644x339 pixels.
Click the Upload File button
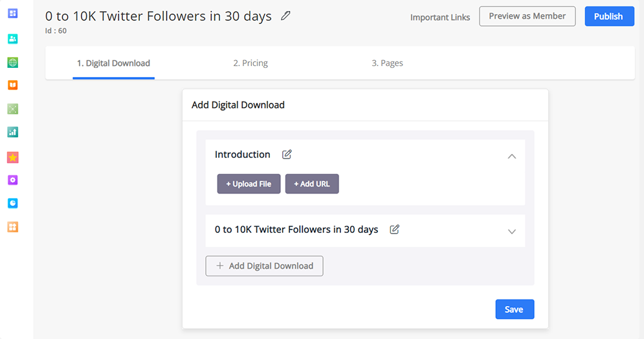(249, 184)
